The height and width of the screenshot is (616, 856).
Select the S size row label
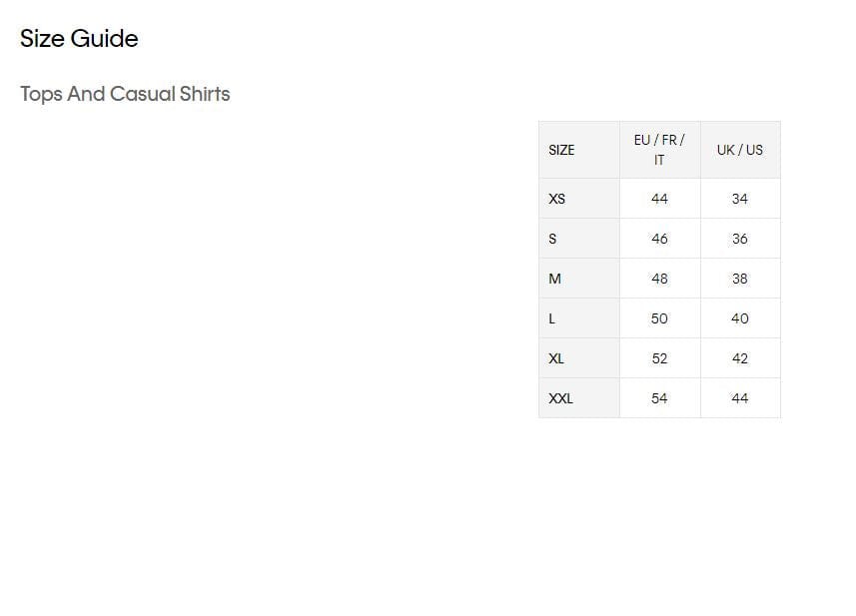(552, 239)
